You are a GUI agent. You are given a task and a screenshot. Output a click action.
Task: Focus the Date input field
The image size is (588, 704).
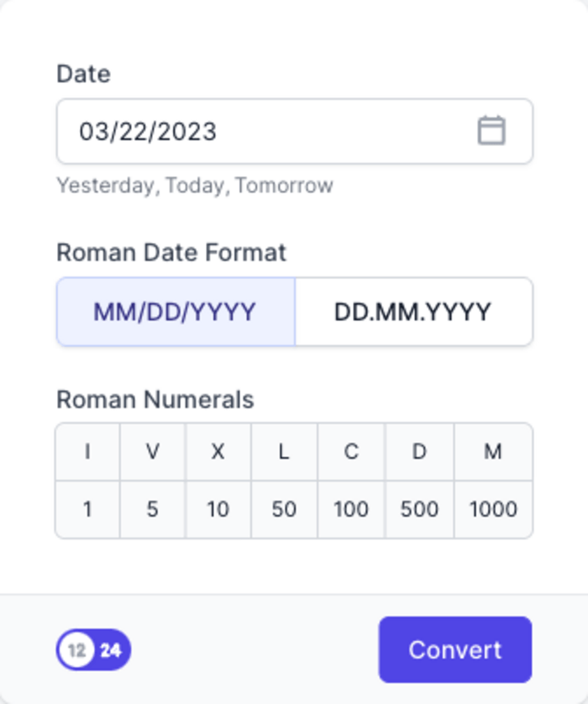point(260,131)
